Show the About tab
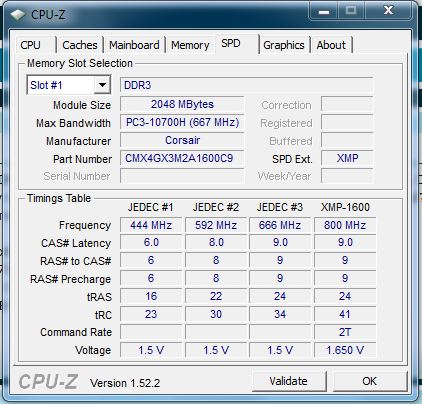 click(x=331, y=45)
